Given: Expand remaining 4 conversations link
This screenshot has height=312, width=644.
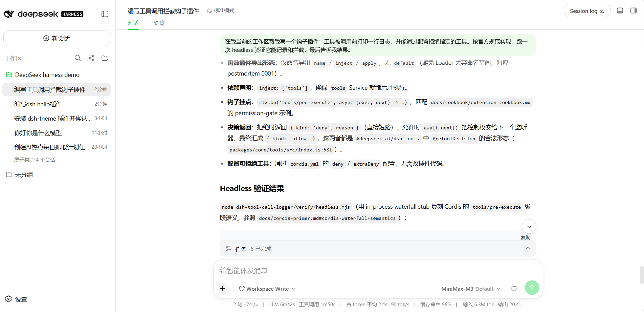Looking at the screenshot, I should (35, 160).
